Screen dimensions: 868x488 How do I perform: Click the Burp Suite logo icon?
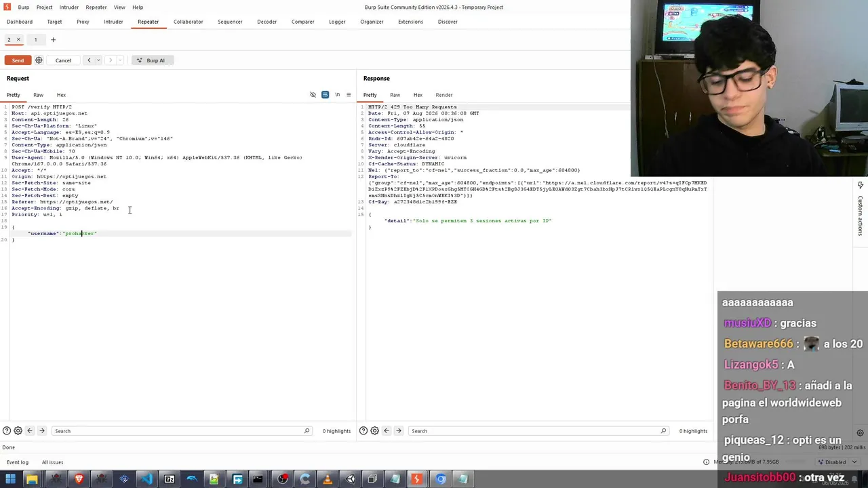(x=7, y=7)
